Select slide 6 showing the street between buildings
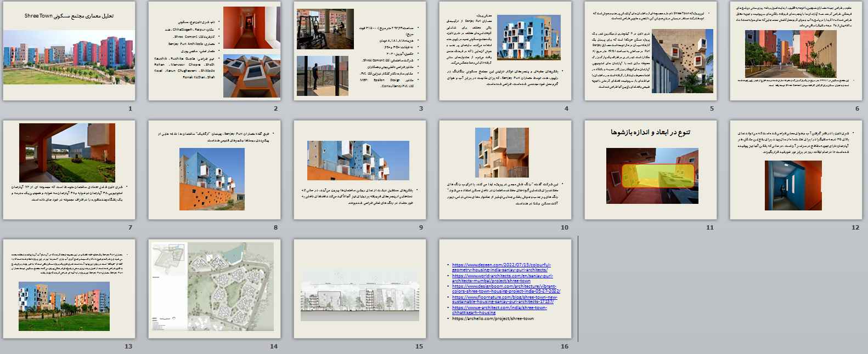The image size is (868, 354). pyautogui.click(x=796, y=51)
